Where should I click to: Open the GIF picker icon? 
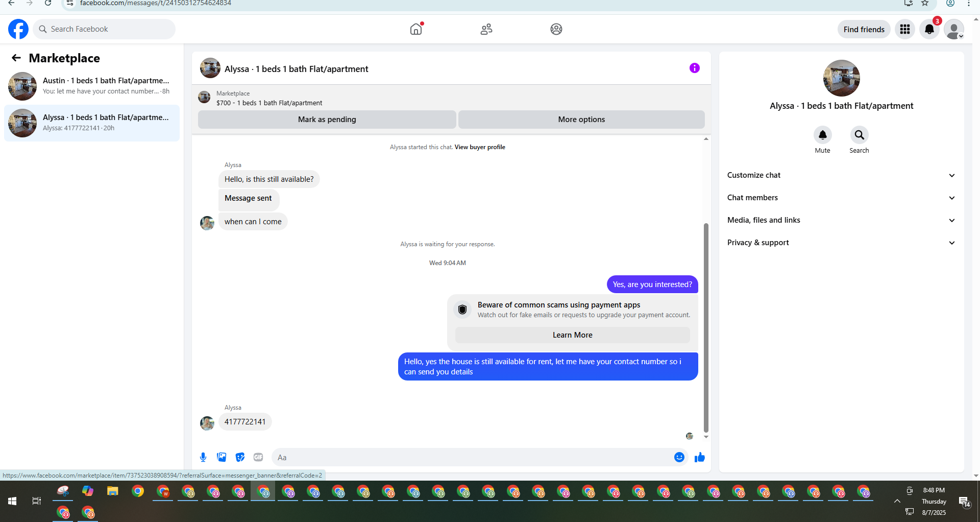point(258,457)
